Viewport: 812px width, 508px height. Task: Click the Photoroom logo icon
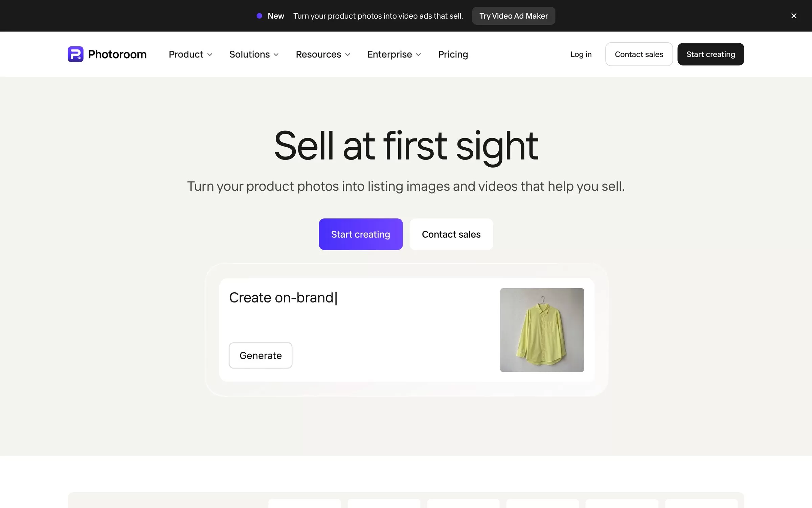[75, 54]
